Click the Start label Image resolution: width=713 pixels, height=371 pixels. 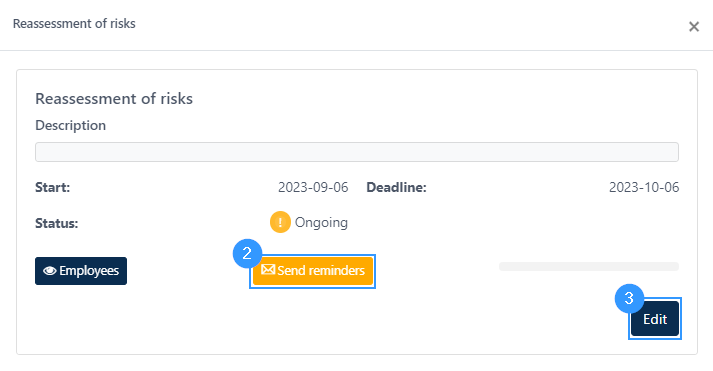52,187
